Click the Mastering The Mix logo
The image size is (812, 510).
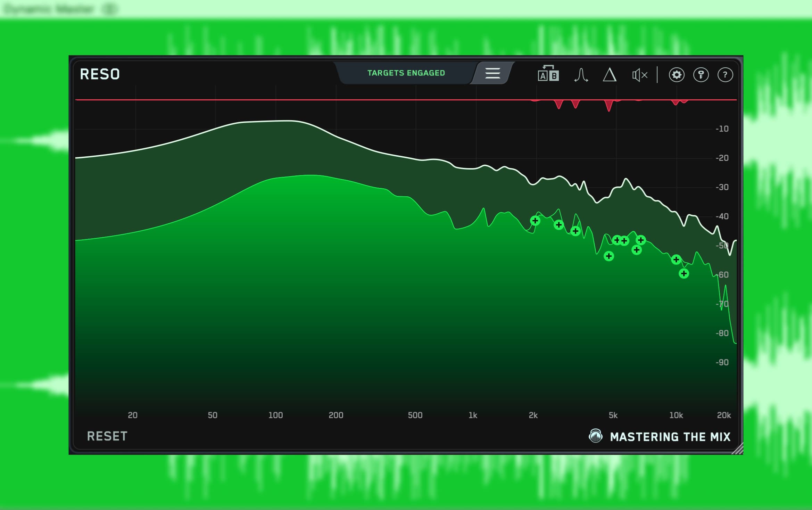(660, 436)
